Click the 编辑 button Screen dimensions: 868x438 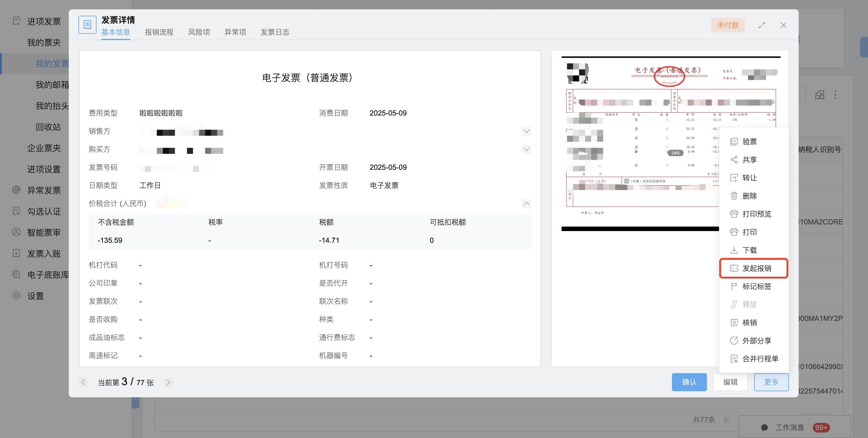pyautogui.click(x=730, y=382)
